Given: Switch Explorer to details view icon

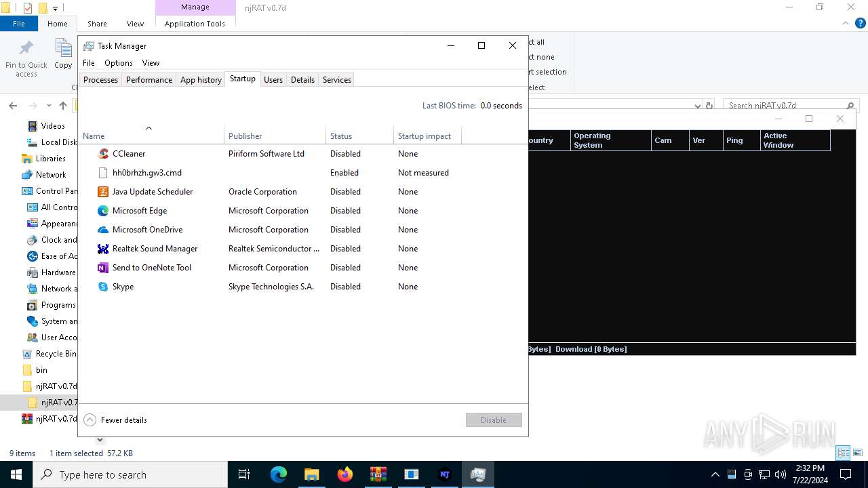Looking at the screenshot, I should (x=843, y=453).
